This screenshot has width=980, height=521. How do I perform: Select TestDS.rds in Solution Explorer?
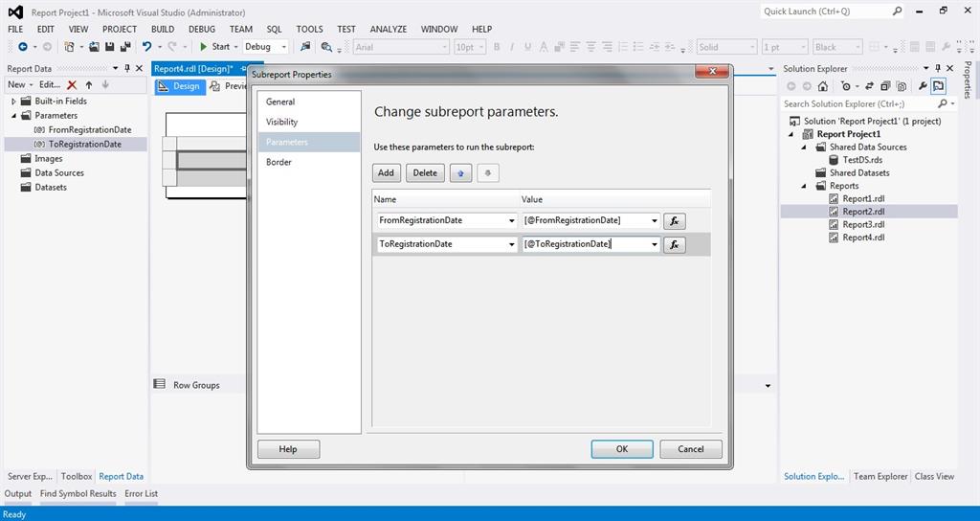(x=862, y=160)
